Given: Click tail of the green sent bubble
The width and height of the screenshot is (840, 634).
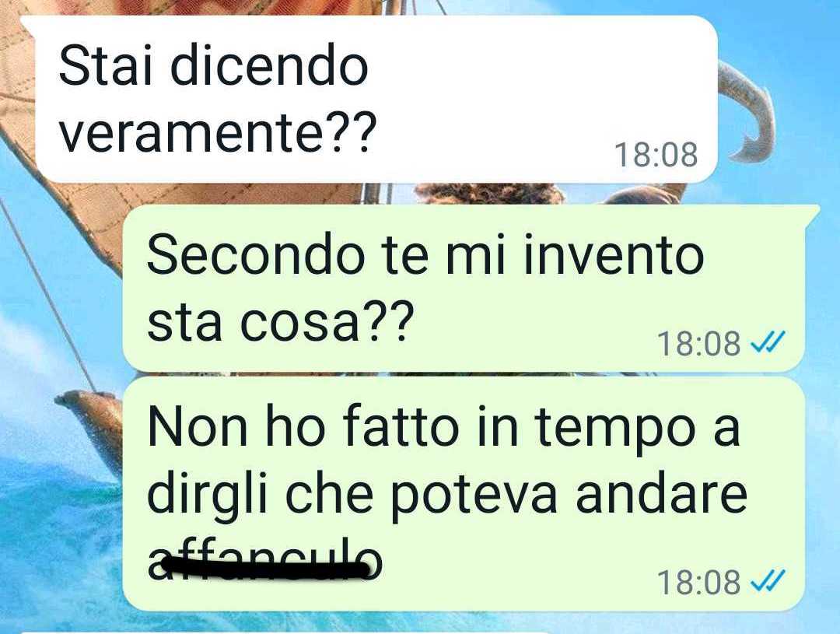Looking at the screenshot, I should [x=811, y=213].
